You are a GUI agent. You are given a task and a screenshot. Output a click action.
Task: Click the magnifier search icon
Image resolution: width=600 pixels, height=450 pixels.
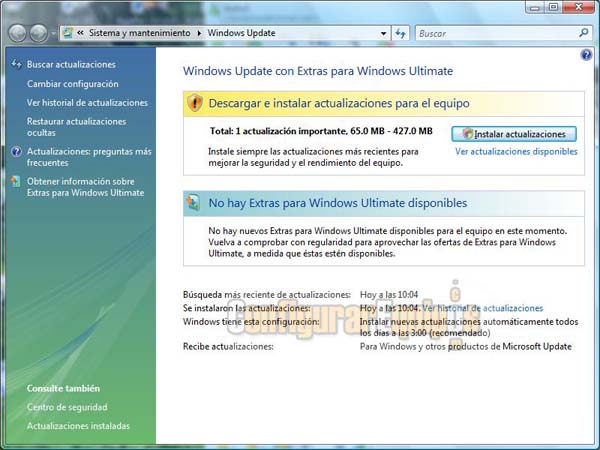click(x=584, y=33)
